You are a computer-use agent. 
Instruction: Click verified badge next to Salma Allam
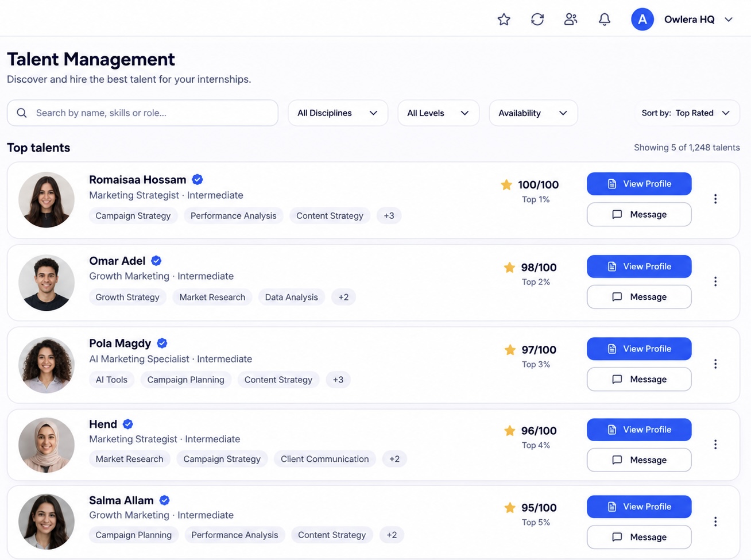click(164, 500)
